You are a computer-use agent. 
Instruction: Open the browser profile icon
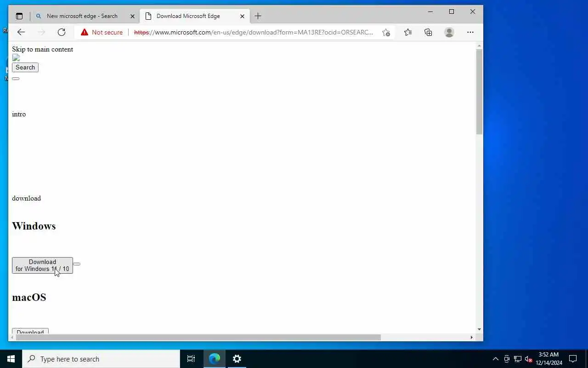point(449,32)
